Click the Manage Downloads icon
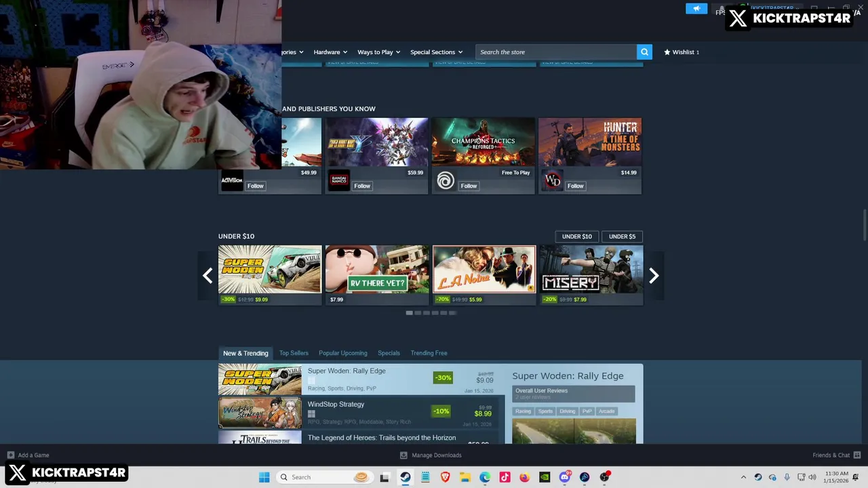 pos(403,455)
